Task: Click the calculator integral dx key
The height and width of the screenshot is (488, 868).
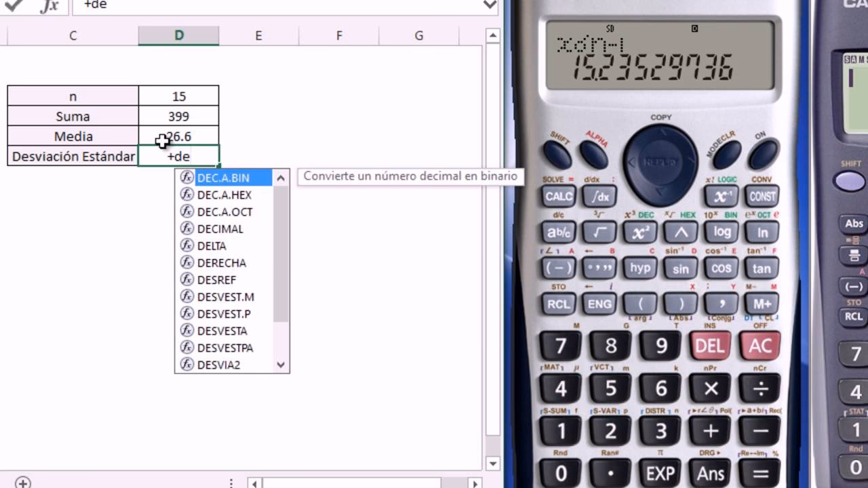Action: pyautogui.click(x=599, y=197)
